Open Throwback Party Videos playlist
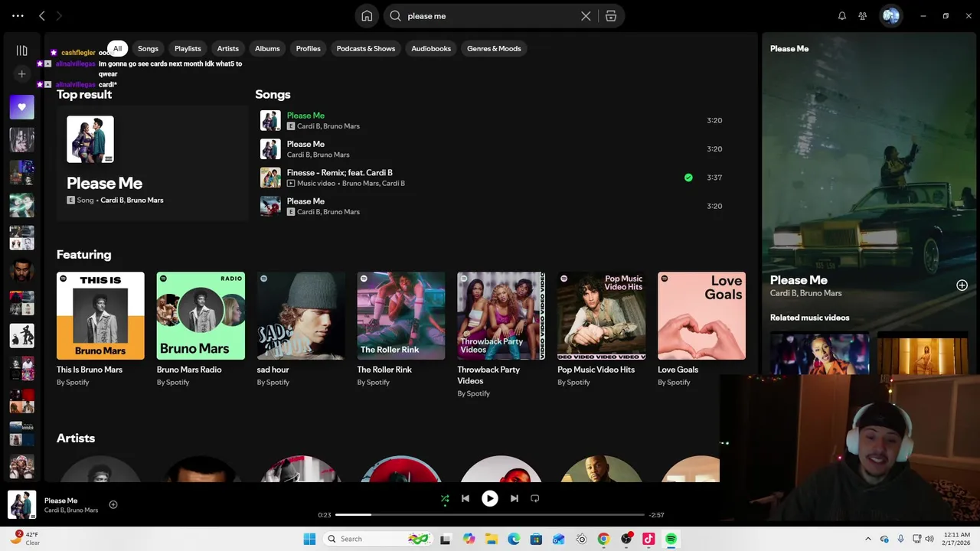This screenshot has width=980, height=551. click(x=501, y=334)
